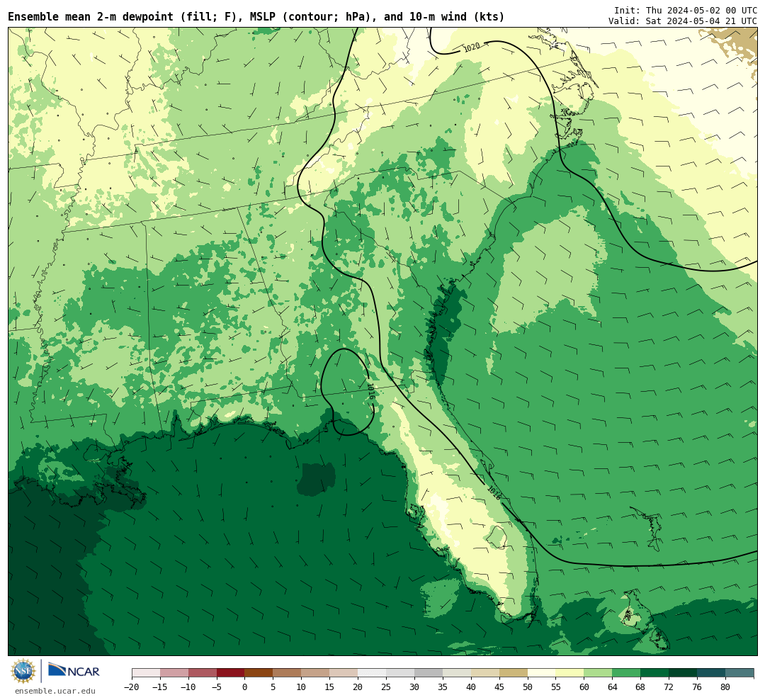This screenshot has width=765, height=700.
Task: Click the colorbar swatch between 35 and 40
Action: 457,672
